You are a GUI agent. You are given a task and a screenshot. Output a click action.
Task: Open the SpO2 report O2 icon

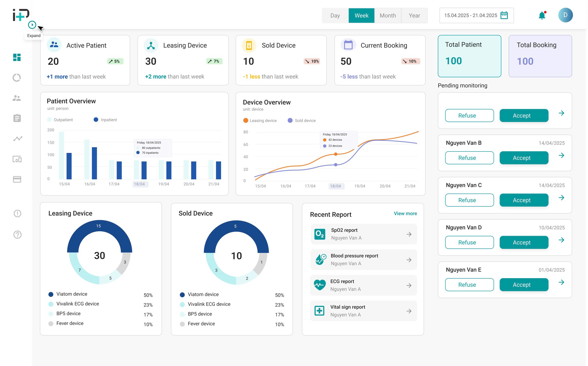pyautogui.click(x=320, y=234)
